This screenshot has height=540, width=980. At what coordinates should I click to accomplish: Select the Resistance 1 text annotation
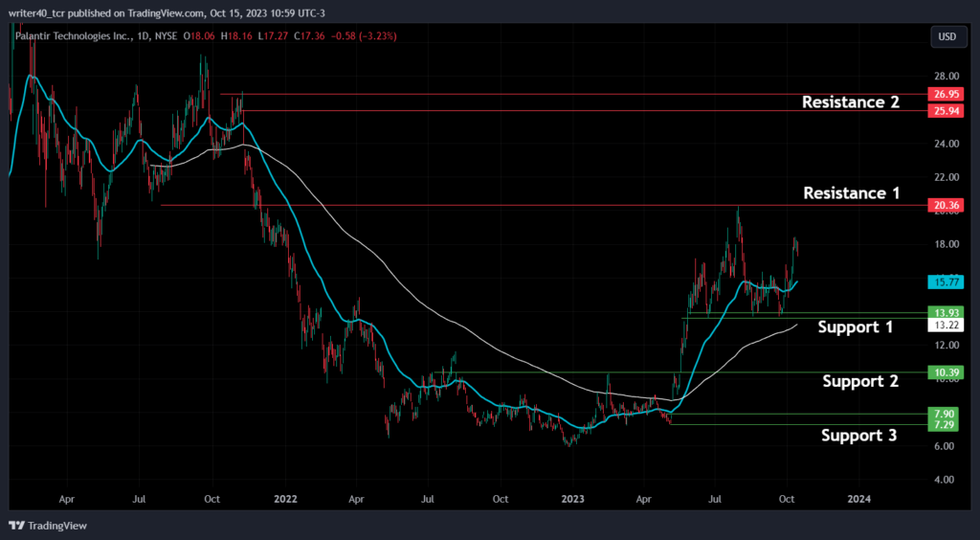(x=851, y=193)
